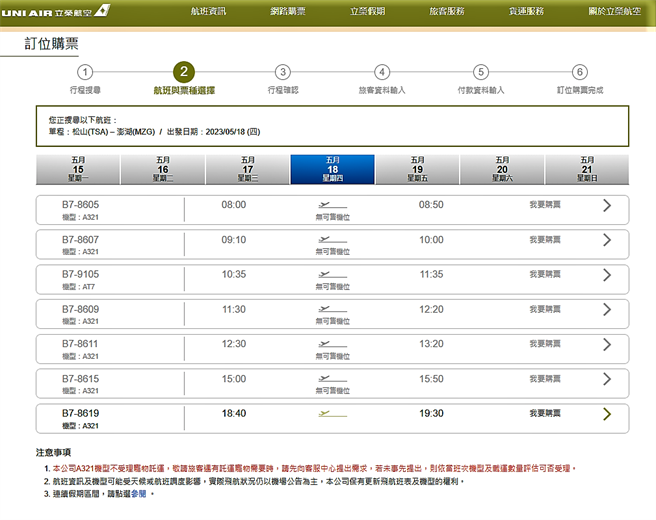
Task: Click the plane icon in the B7-8607 row
Action: pyautogui.click(x=333, y=240)
